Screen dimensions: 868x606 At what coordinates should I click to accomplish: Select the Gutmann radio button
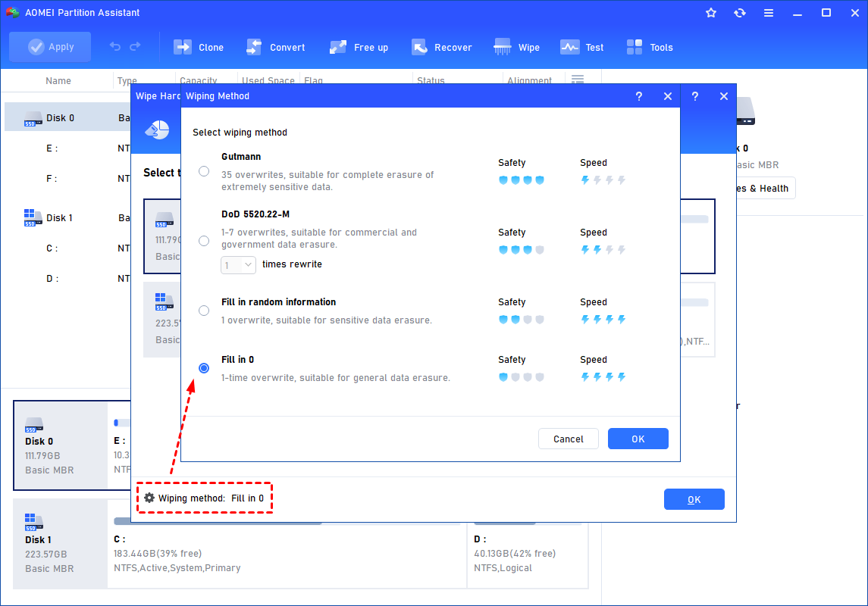pyautogui.click(x=204, y=171)
